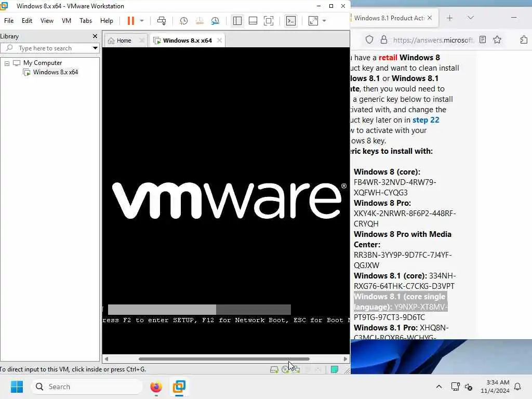Close the Library panel
The image size is (532, 399).
click(95, 36)
